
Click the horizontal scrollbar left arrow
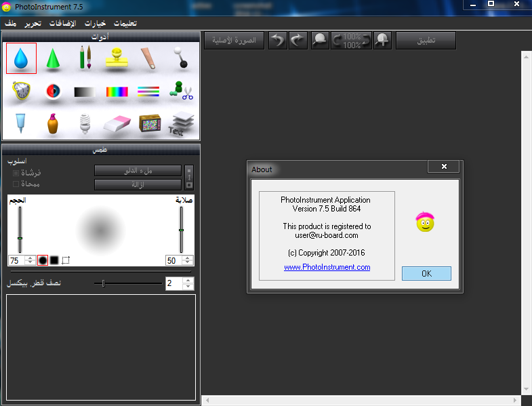(x=207, y=400)
